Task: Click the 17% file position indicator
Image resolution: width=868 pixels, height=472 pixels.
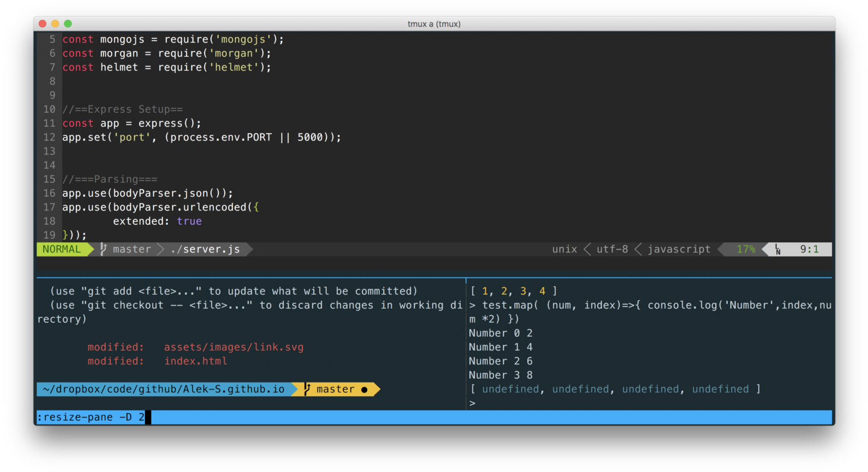Action: click(x=746, y=249)
